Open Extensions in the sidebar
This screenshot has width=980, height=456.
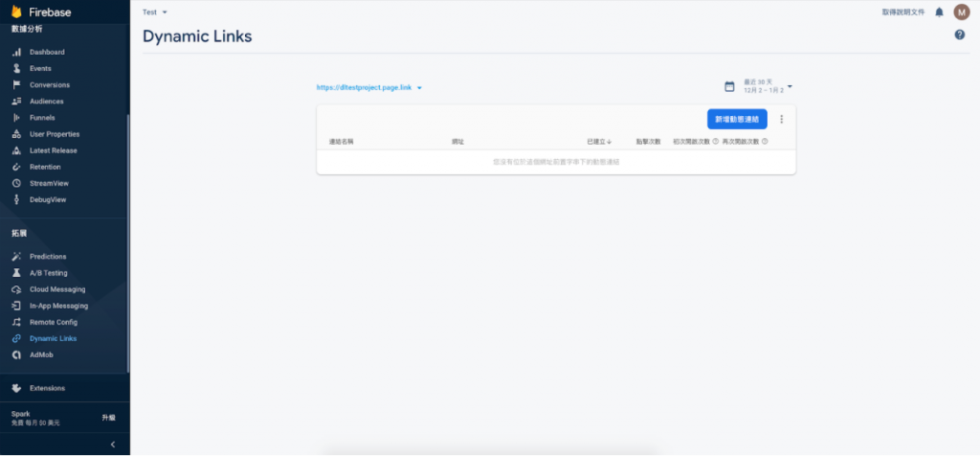pos(48,388)
